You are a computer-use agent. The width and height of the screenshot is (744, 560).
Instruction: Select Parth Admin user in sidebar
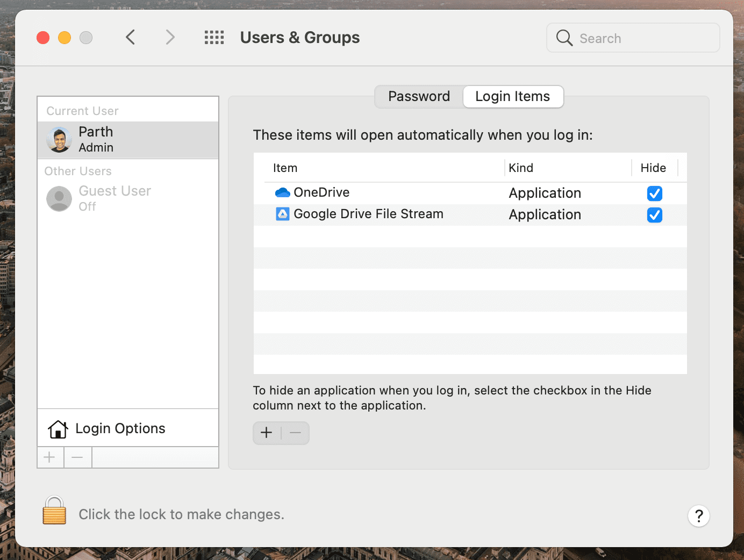tap(128, 140)
